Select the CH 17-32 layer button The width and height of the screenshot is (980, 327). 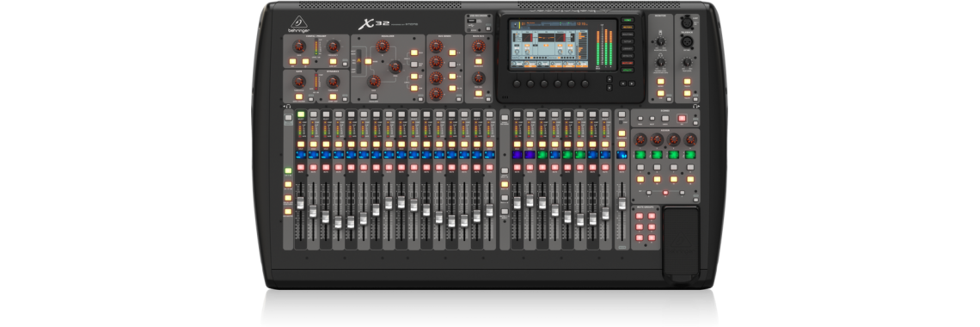288,184
